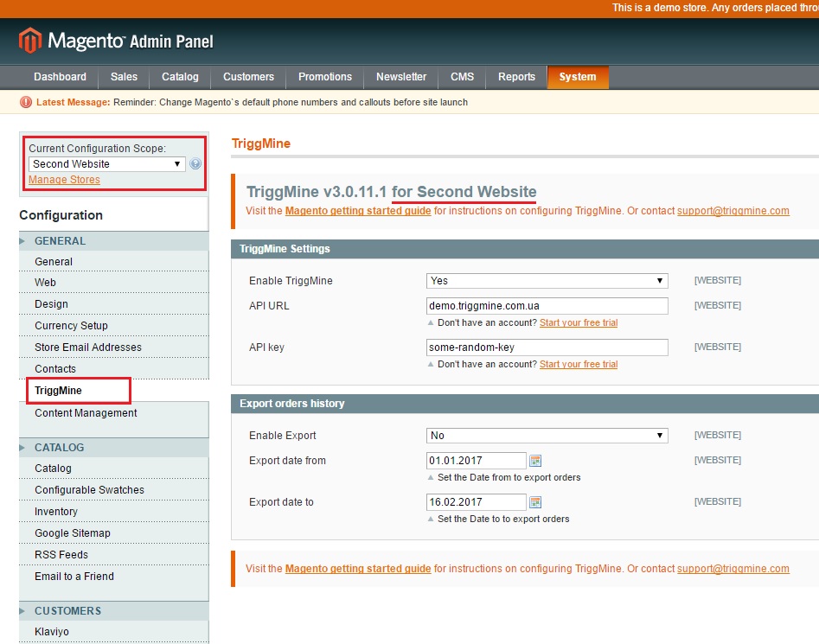Click the Export date from field
The height and width of the screenshot is (644, 819).
(476, 460)
